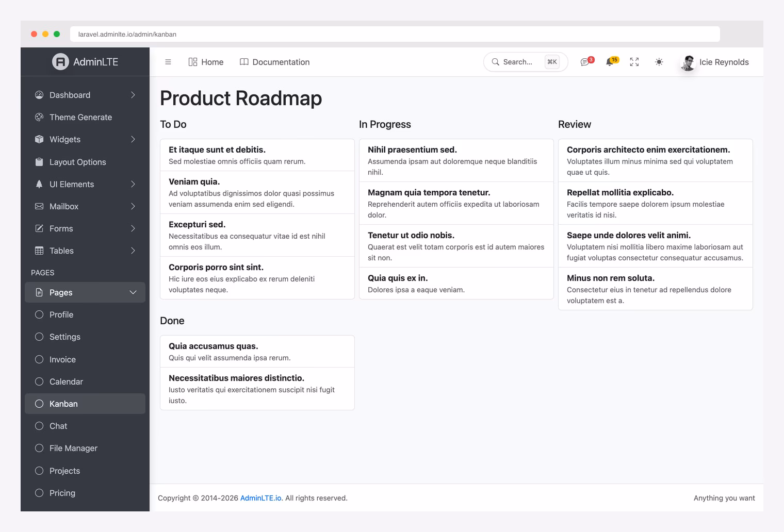Open card "Magnam quia tempora tenetur."
784x532 pixels.
click(456, 203)
